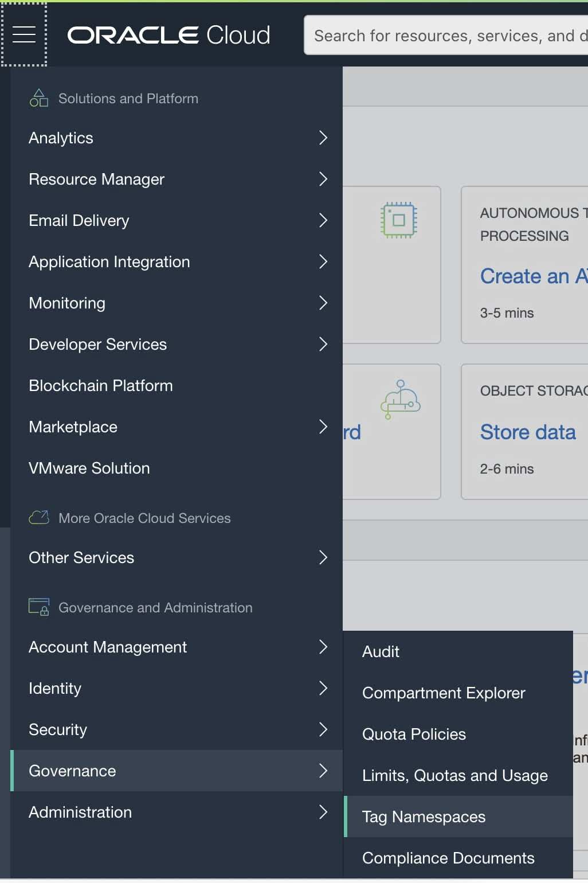Image resolution: width=588 pixels, height=883 pixels.
Task: Expand the Resource Manager chevron
Action: click(323, 179)
